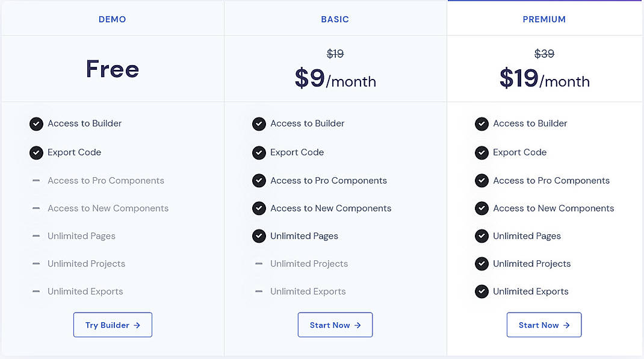Select the DEMO plan header
644x359 pixels.
[x=112, y=19]
